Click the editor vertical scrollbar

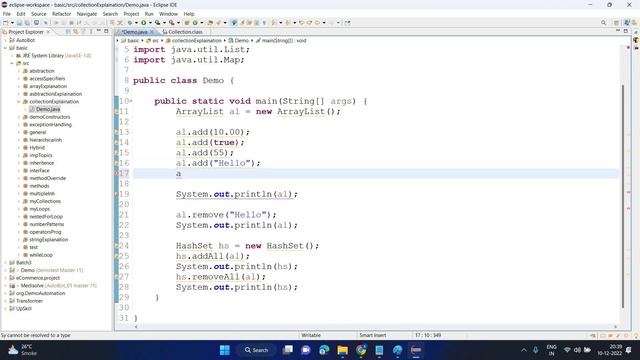click(x=623, y=196)
